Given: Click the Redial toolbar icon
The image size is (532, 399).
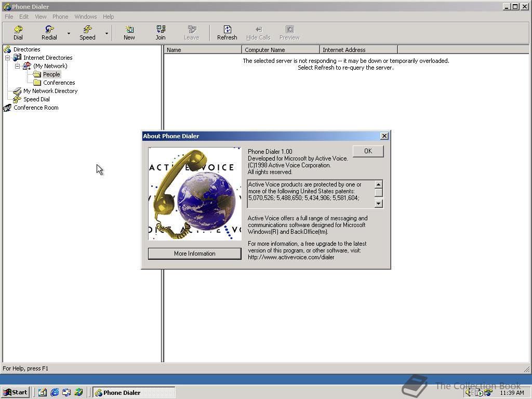Looking at the screenshot, I should [x=49, y=32].
